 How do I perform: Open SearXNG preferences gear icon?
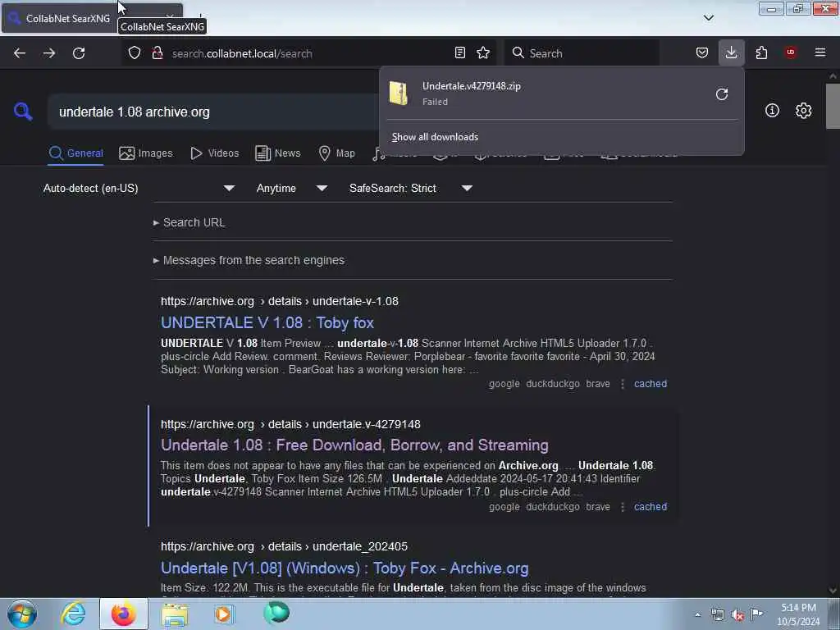coord(804,111)
